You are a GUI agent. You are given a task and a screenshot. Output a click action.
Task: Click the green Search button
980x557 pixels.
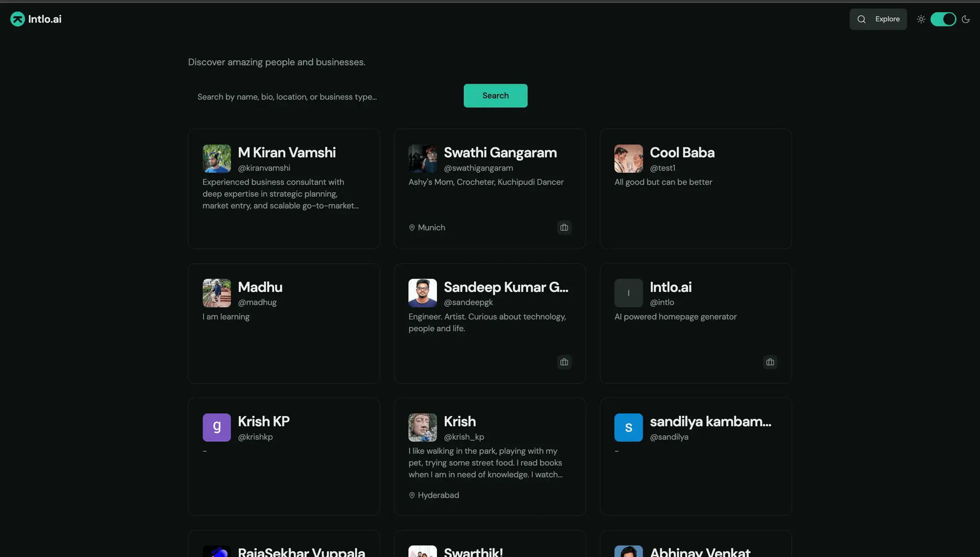tap(495, 96)
